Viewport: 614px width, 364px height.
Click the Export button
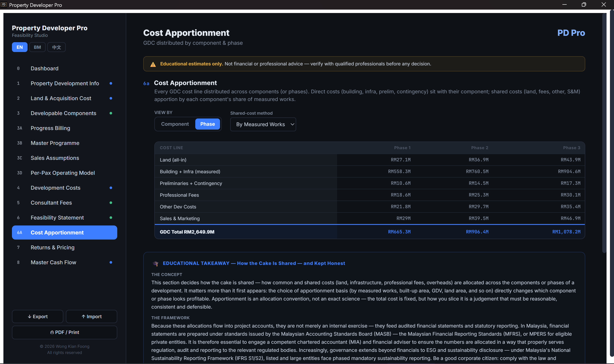(38, 317)
